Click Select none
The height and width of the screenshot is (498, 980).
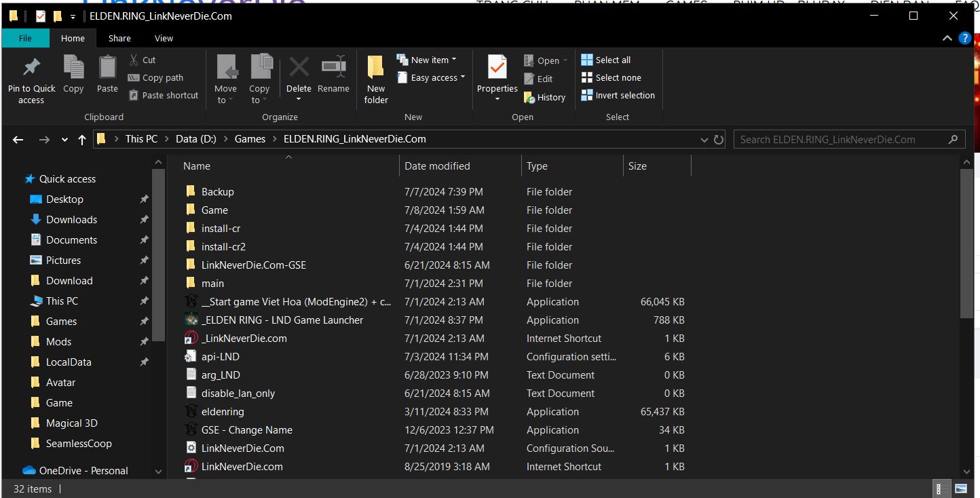[x=611, y=77]
